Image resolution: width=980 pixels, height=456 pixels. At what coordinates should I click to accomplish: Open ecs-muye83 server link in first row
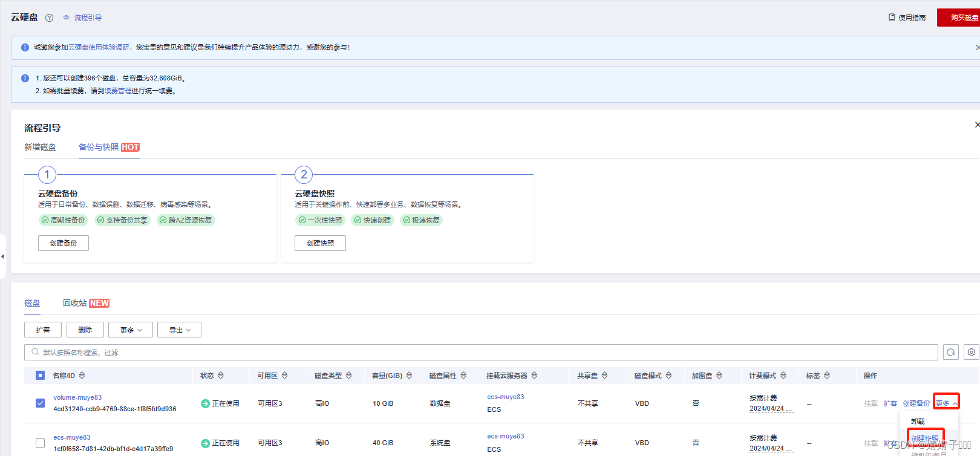[x=506, y=397]
